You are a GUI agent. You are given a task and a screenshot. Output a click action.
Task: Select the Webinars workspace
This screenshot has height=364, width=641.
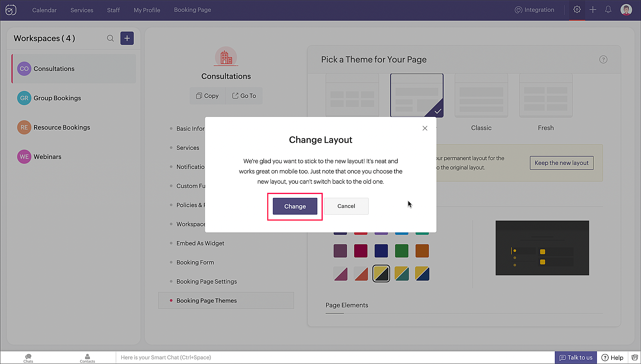click(x=47, y=157)
